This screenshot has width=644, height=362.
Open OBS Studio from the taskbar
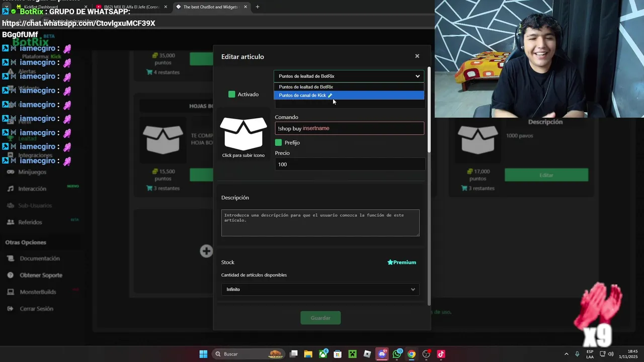coord(426,354)
